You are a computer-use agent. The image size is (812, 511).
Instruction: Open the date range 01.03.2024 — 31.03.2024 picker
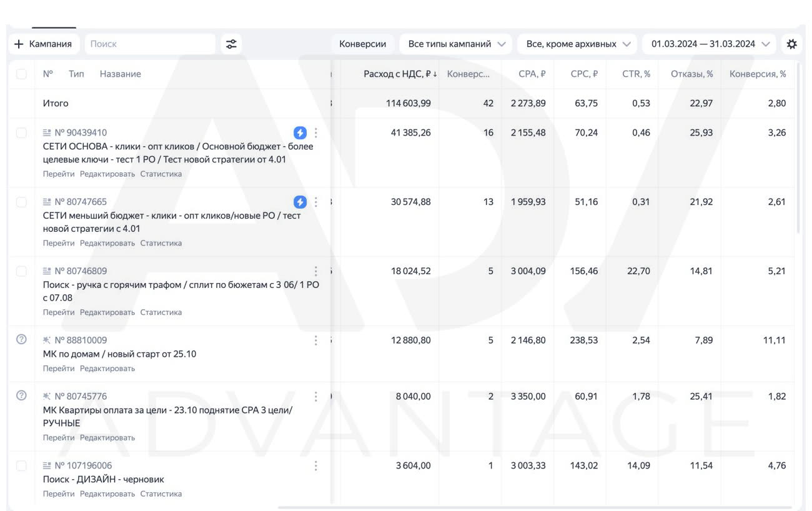[710, 44]
